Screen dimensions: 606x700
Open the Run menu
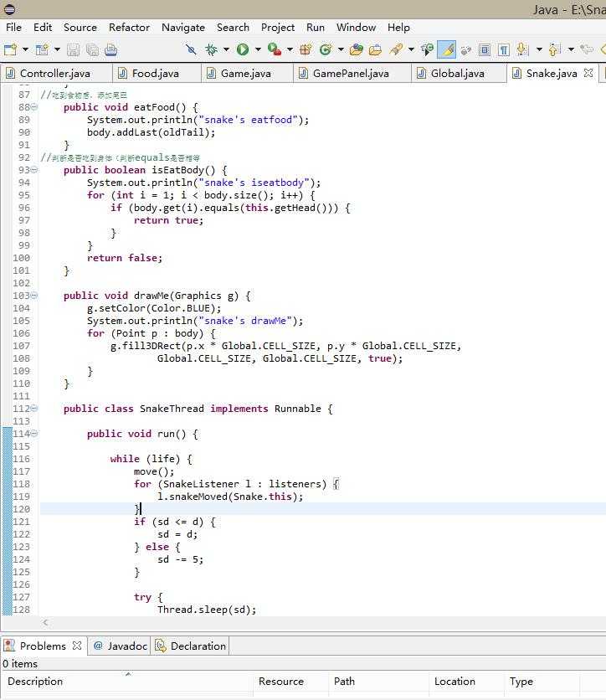pyautogui.click(x=316, y=28)
